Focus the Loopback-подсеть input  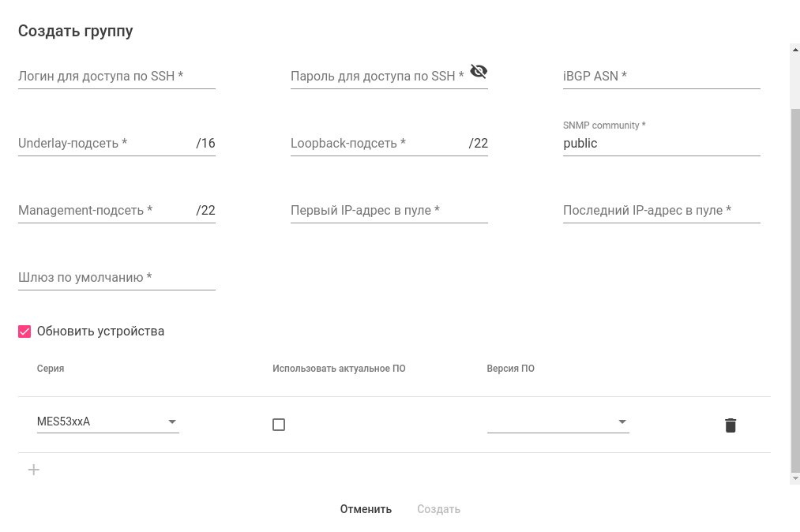tap(377, 144)
